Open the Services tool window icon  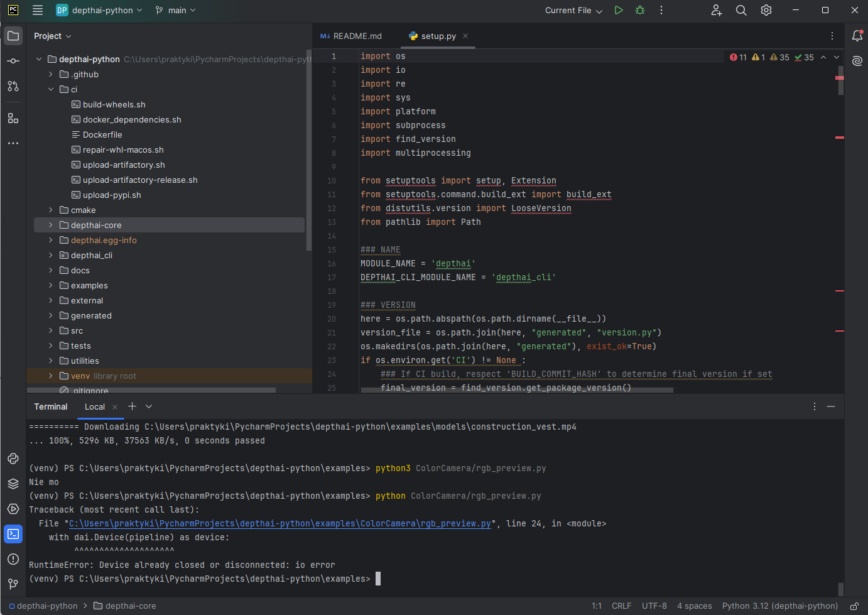click(13, 509)
